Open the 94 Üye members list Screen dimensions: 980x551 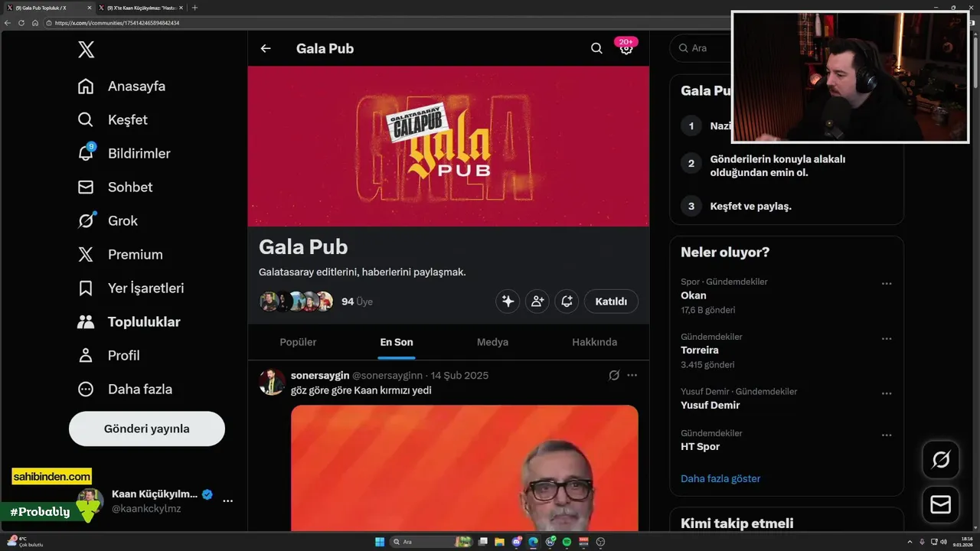[x=357, y=302]
